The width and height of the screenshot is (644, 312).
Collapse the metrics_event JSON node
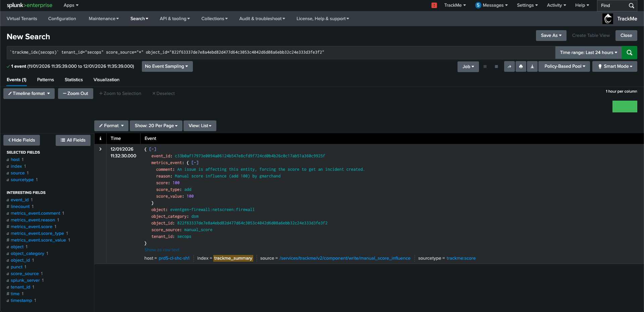pos(195,163)
